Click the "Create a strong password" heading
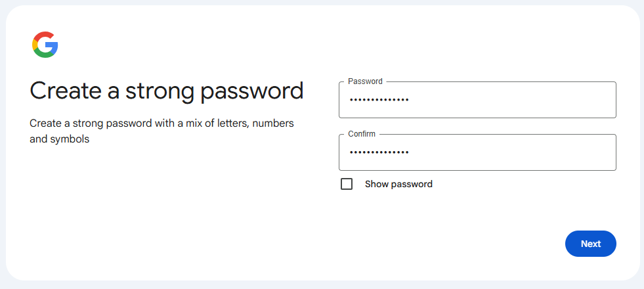Viewport: 644px width, 289px height. (167, 91)
